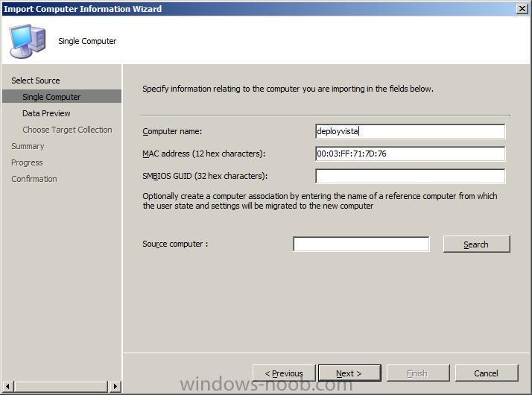
Task: Go back with the Previous button
Action: point(284,373)
